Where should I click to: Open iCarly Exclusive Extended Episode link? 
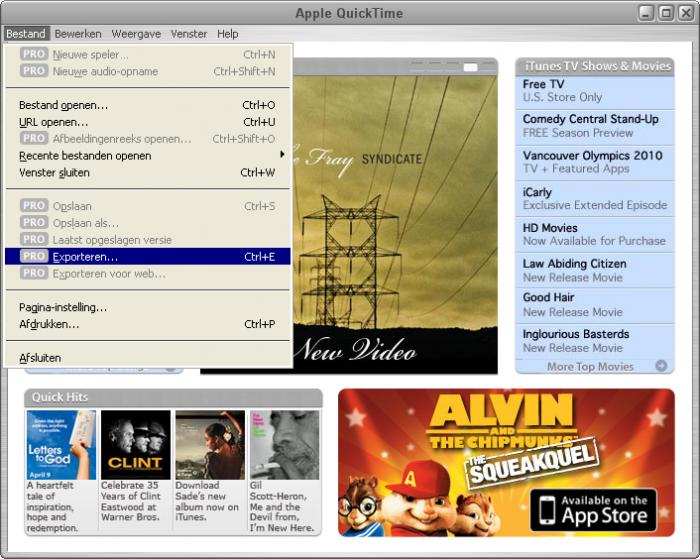595,199
